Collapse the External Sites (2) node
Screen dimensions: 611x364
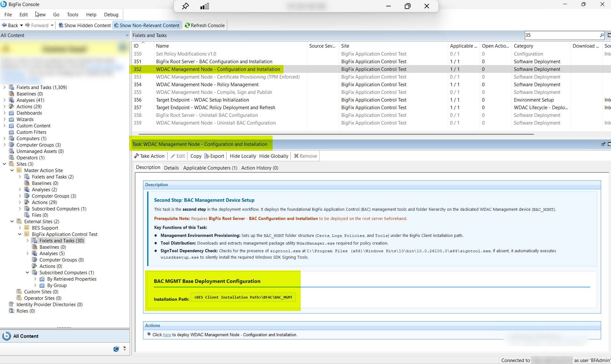12,222
